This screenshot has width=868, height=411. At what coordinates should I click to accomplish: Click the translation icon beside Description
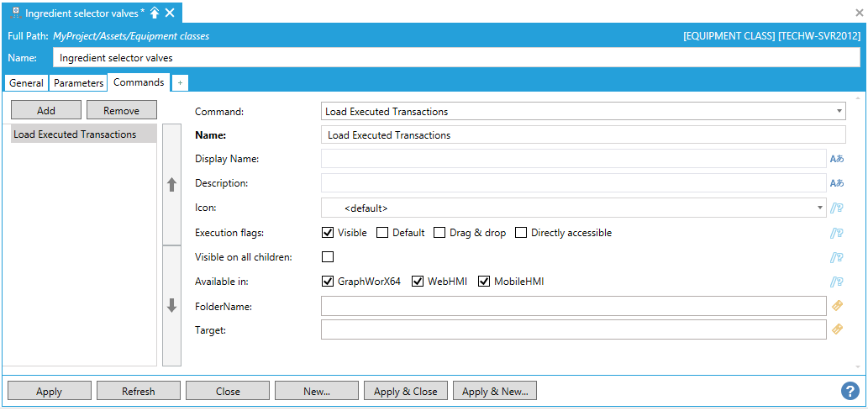(x=836, y=183)
